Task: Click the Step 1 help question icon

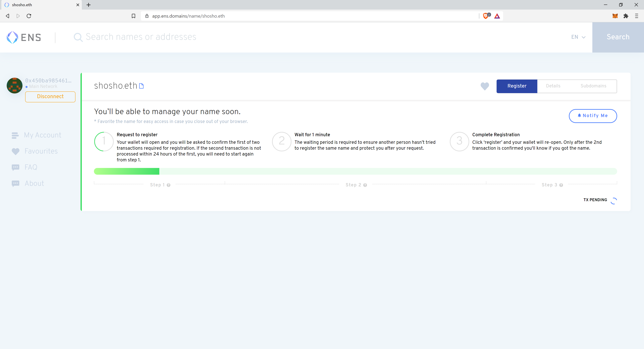Action: (x=169, y=185)
